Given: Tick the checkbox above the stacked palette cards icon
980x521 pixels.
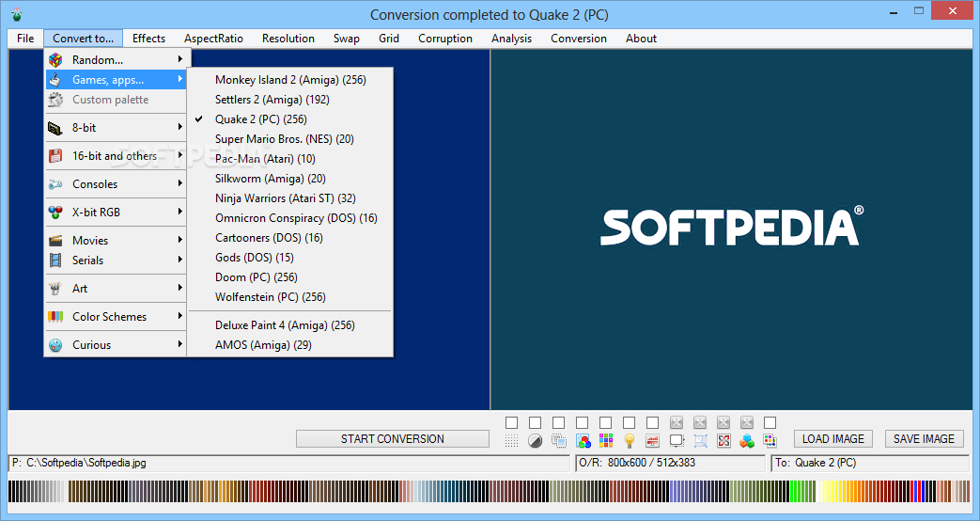Looking at the screenshot, I should coord(770,423).
